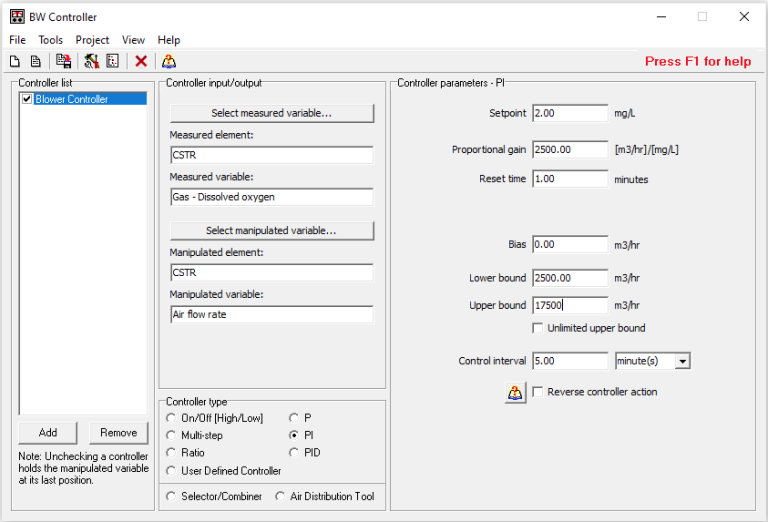The image size is (768, 522).
Task: Choose the On/Off [High/Low] controller type
Action: pos(172,417)
